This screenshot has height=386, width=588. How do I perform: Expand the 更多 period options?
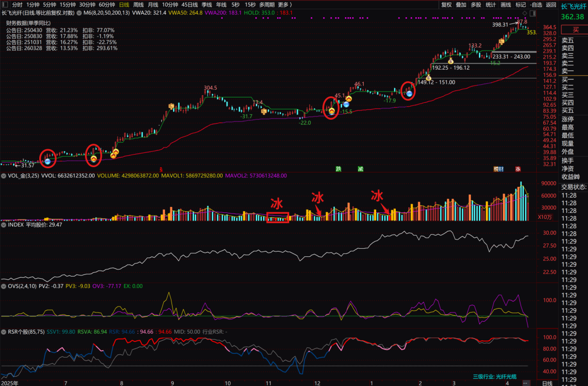coord(285,4)
